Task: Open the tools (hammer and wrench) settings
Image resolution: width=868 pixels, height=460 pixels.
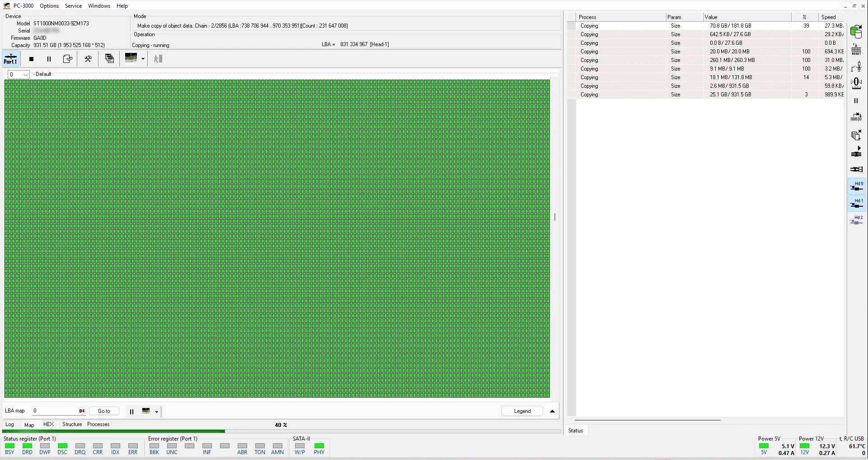Action: click(88, 59)
